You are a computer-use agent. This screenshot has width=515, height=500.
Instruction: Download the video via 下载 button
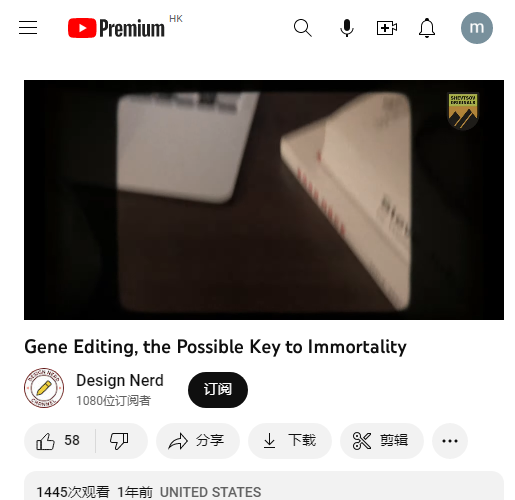290,441
